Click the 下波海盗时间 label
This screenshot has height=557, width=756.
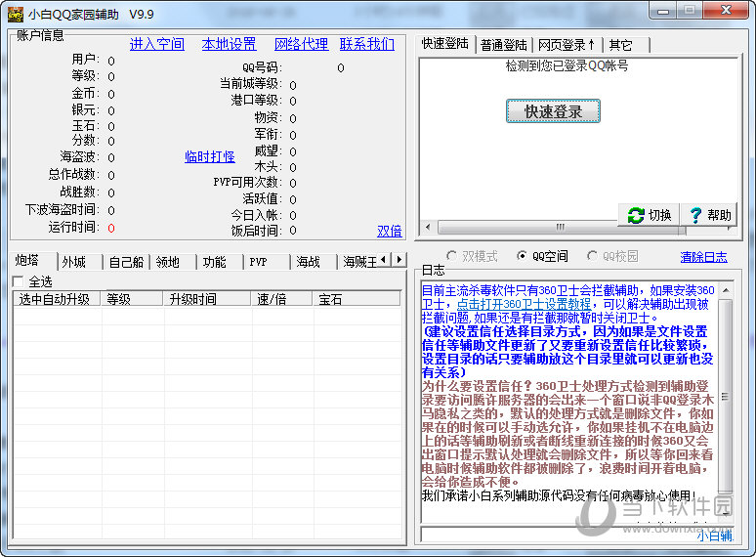point(63,210)
